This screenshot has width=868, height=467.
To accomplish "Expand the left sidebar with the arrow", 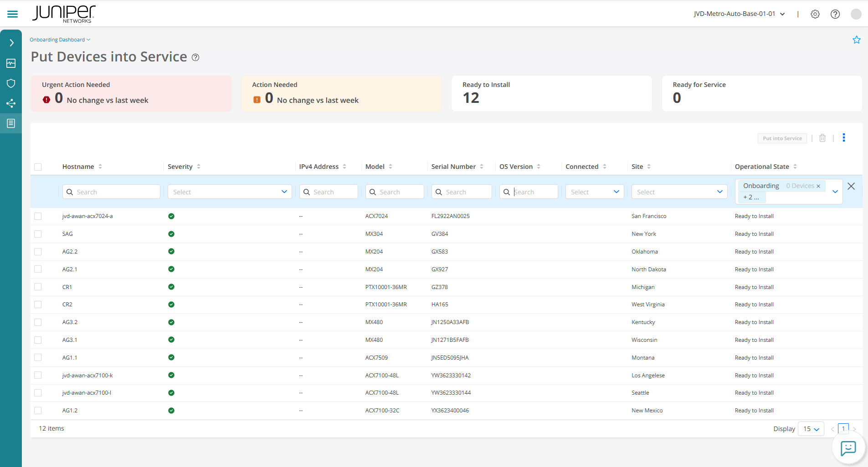I will click(11, 43).
